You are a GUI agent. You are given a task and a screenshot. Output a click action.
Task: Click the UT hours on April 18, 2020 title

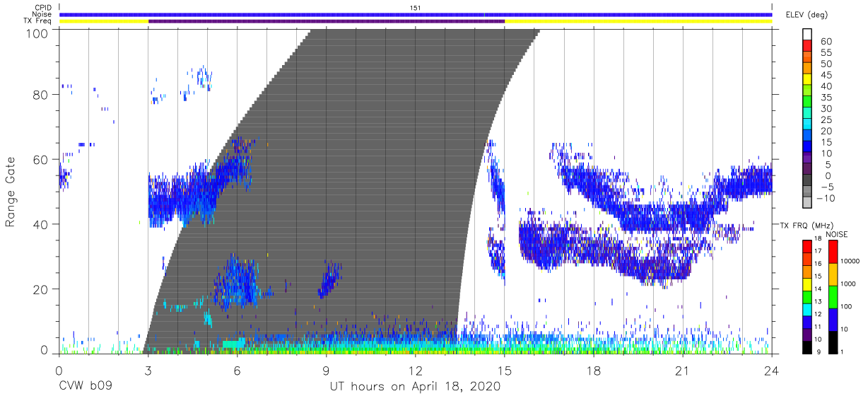pos(415,387)
